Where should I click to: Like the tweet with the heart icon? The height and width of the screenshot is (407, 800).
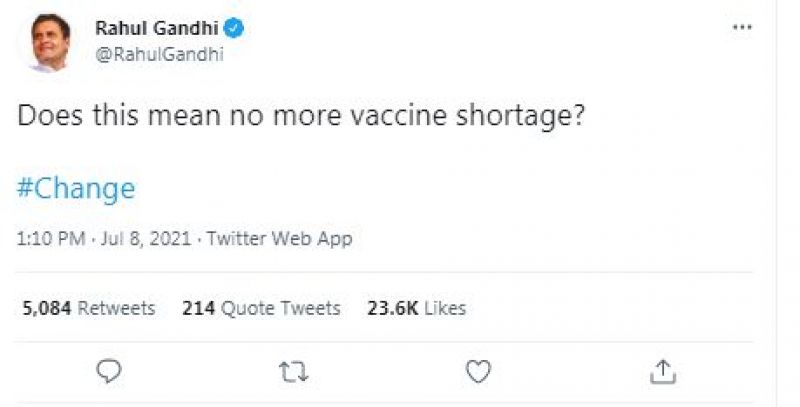coord(479,372)
